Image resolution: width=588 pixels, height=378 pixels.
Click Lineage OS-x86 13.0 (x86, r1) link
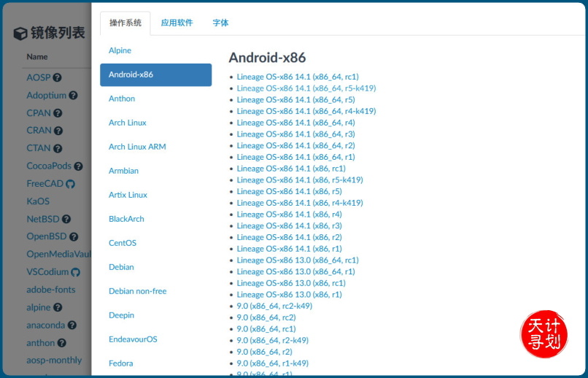click(289, 295)
